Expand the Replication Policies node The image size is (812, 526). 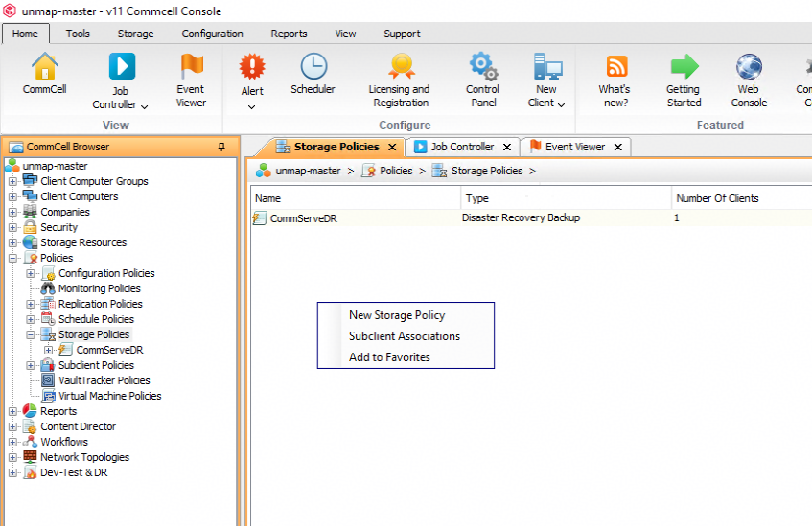click(31, 304)
